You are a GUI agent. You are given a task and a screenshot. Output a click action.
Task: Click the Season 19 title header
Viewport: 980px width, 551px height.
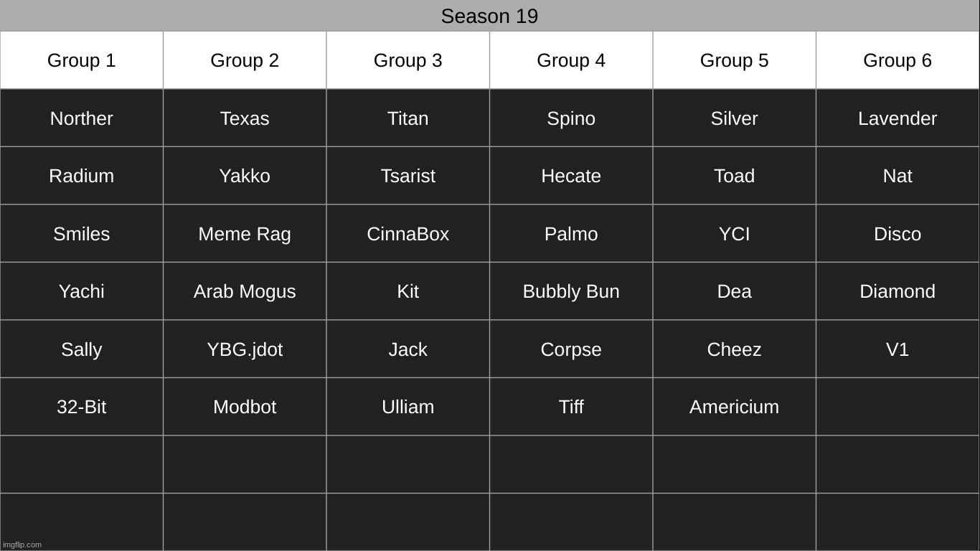489,16
